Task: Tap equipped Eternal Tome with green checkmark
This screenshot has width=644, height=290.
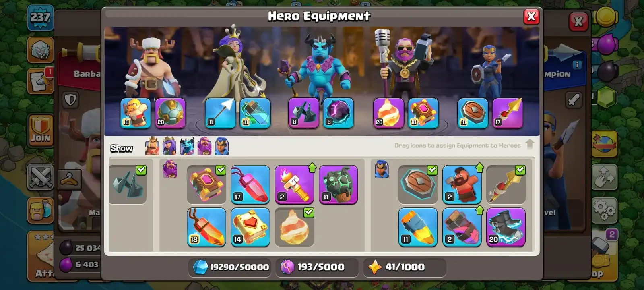Action: (x=206, y=184)
